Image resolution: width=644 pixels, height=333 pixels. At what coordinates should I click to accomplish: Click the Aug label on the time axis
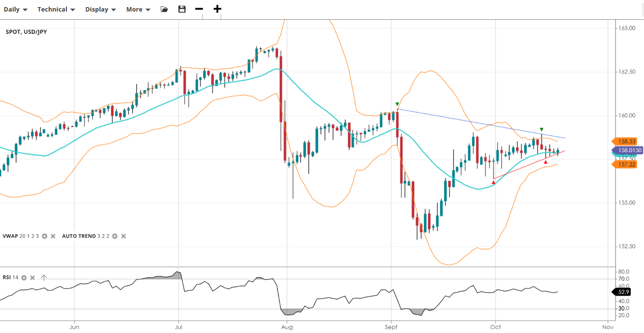(287, 327)
